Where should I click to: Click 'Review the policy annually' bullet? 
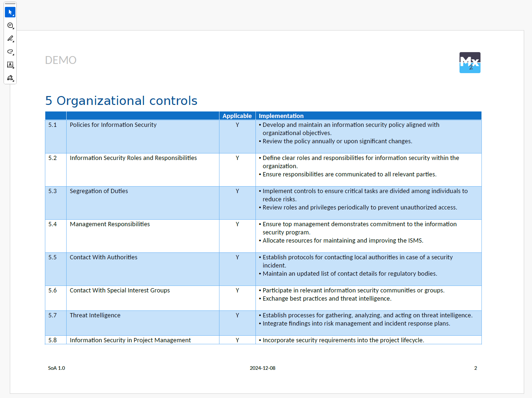tap(336, 141)
